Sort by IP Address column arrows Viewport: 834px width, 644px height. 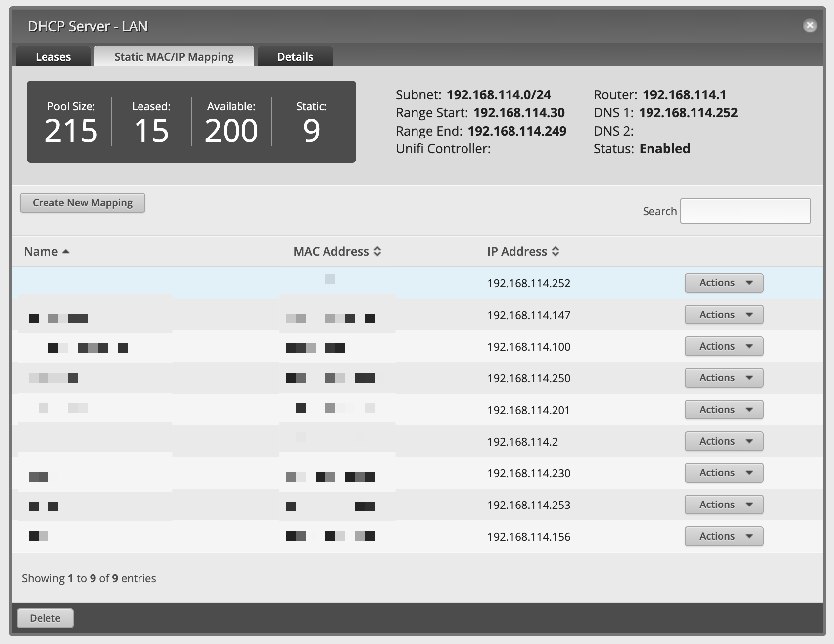click(x=556, y=252)
